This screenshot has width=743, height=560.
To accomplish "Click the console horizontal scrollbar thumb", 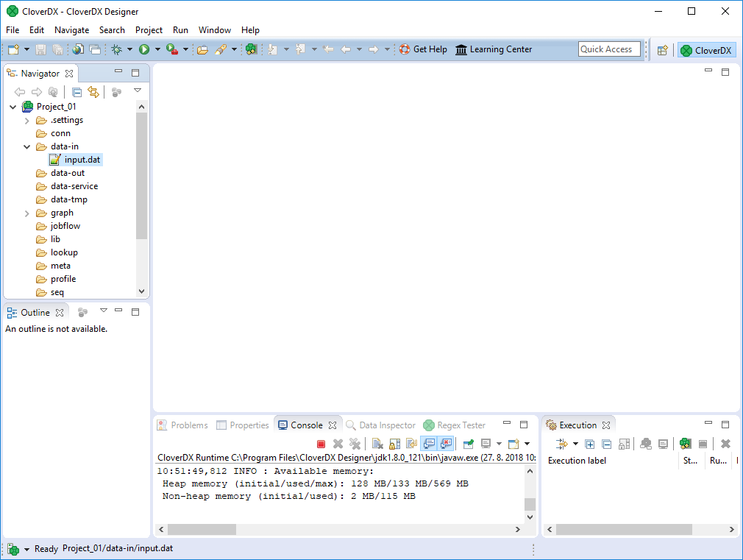I will [202, 529].
